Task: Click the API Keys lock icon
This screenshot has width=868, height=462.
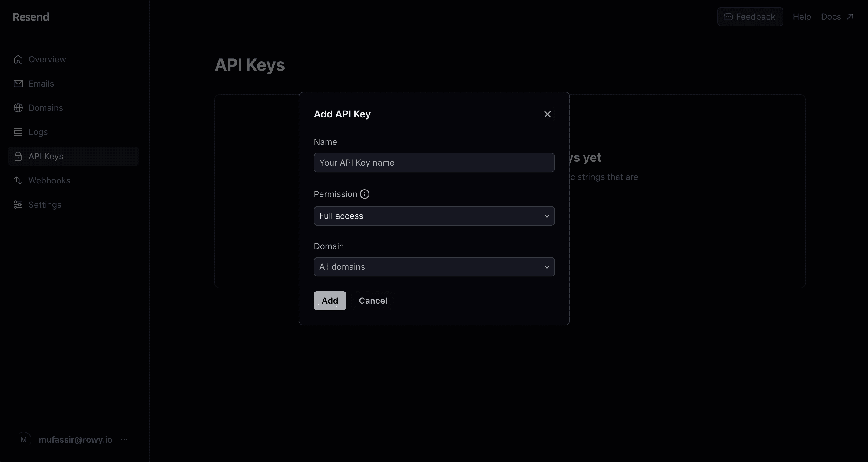Action: point(18,156)
